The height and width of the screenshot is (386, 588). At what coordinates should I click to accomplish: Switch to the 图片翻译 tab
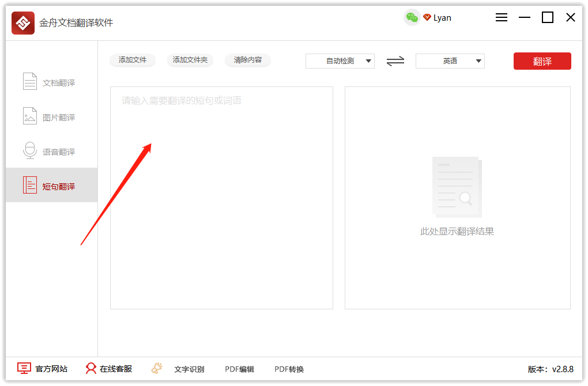(x=52, y=116)
